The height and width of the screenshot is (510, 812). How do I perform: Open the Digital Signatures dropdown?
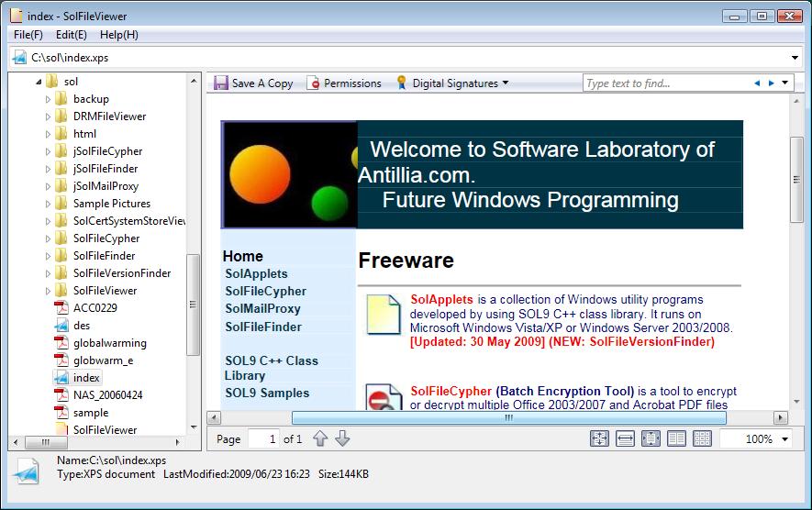[452, 83]
